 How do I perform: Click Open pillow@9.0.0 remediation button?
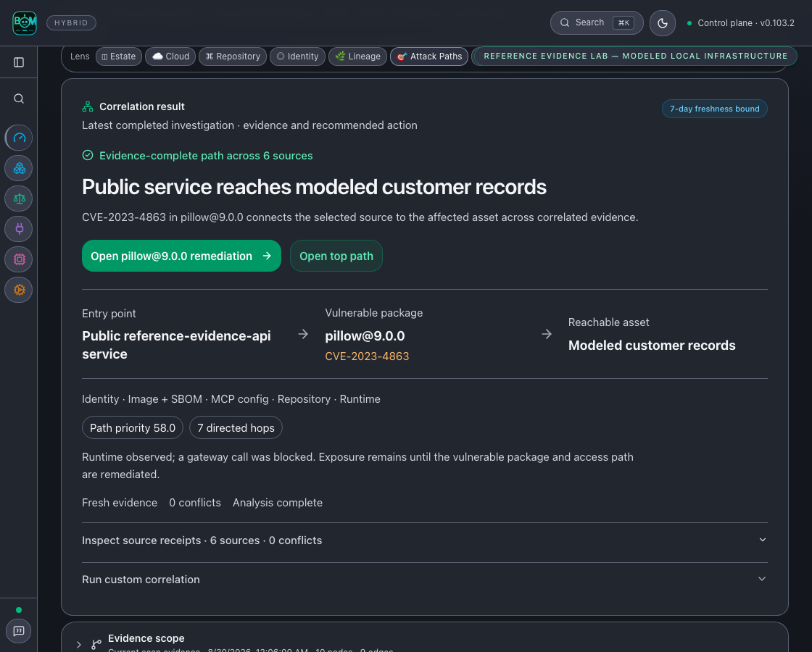[181, 256]
